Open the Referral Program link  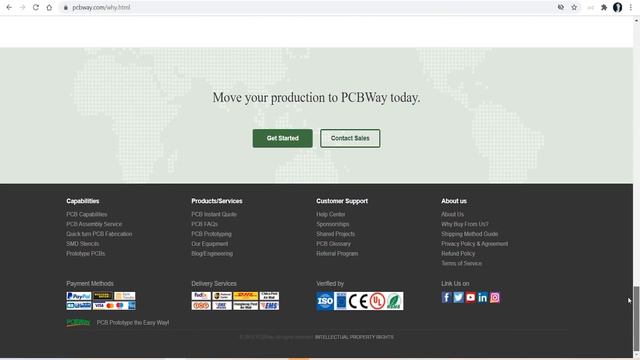[x=337, y=253]
